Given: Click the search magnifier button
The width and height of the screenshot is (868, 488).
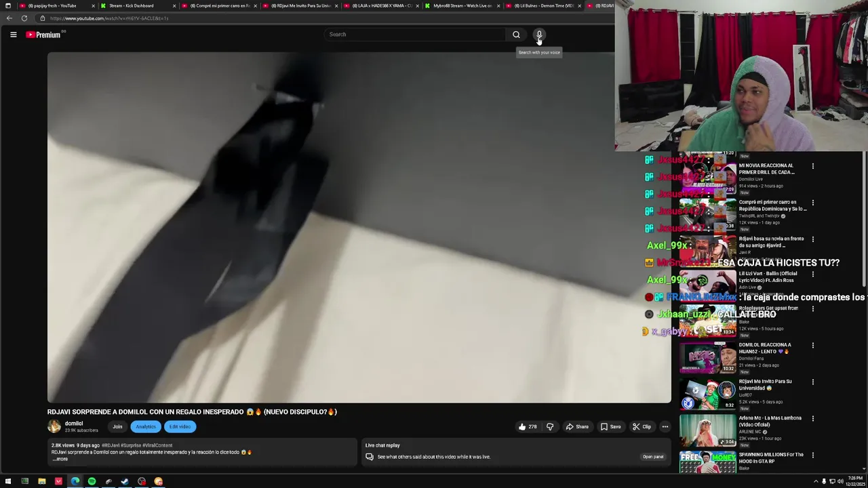Looking at the screenshot, I should tap(516, 35).
